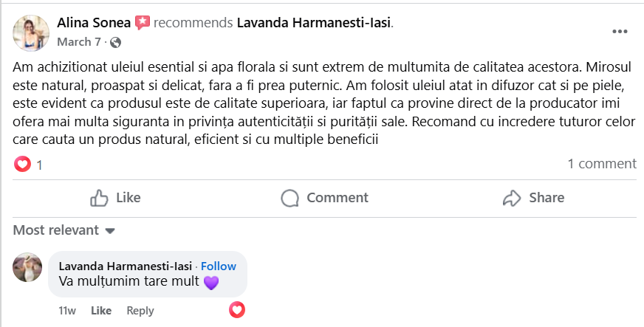Click the heart reaction icon under post

(x=23, y=164)
